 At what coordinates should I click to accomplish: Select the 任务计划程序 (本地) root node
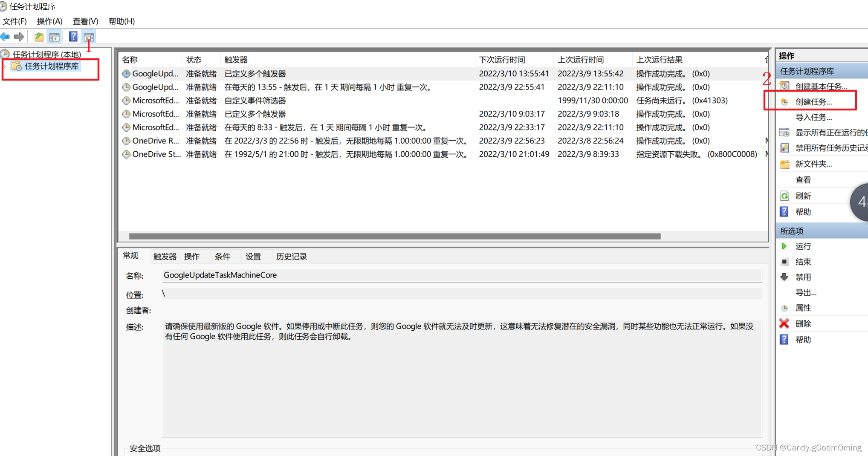click(x=46, y=54)
